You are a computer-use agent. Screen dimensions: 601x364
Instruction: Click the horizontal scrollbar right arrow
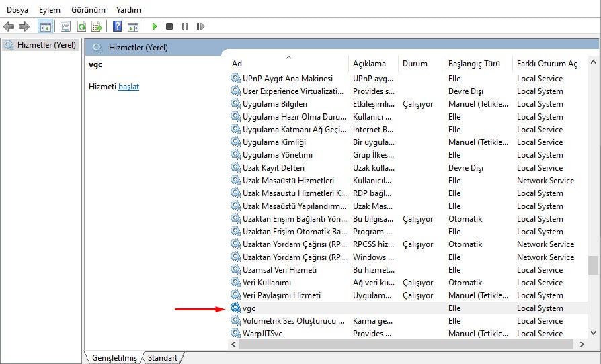[x=582, y=344]
